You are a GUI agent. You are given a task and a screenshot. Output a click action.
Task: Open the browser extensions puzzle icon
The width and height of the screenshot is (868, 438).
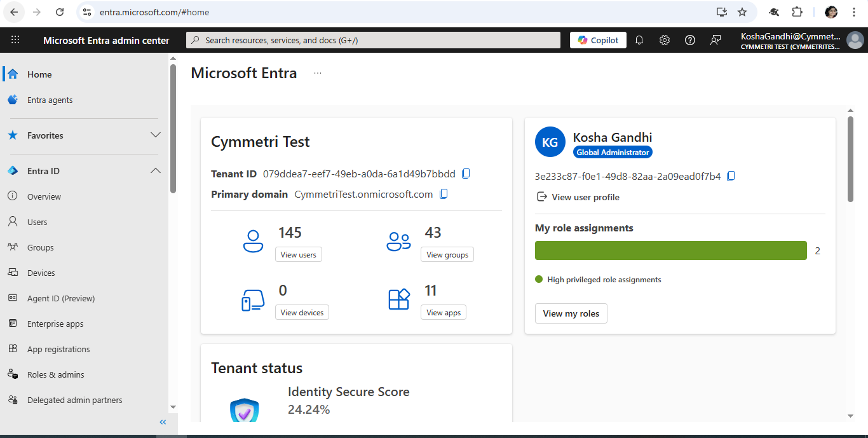coord(797,12)
